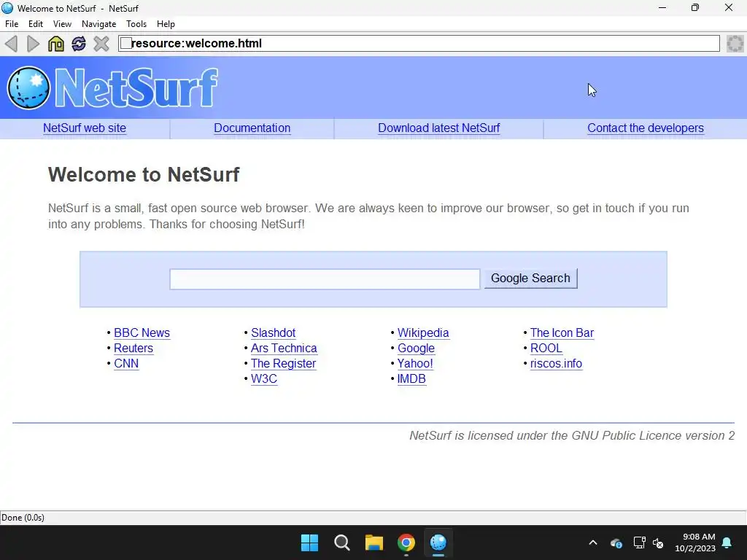Click the page favicon in the address bar
This screenshot has height=560, width=747.
coord(125,43)
